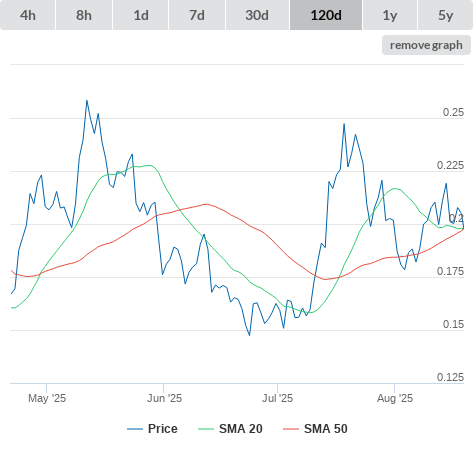Screen dimensions: 474x455
Task: Click the active 120d tab
Action: point(326,15)
